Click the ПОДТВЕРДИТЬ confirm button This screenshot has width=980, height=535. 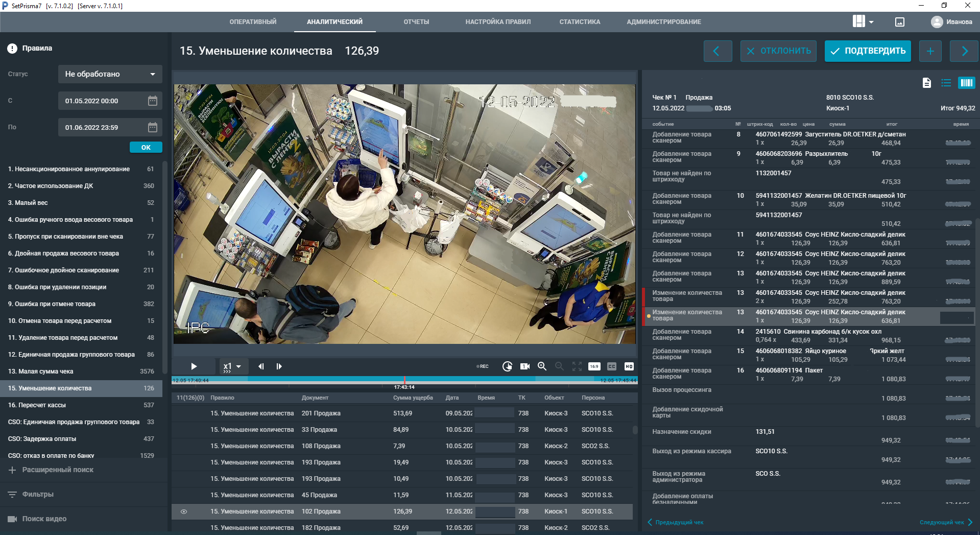click(x=868, y=51)
